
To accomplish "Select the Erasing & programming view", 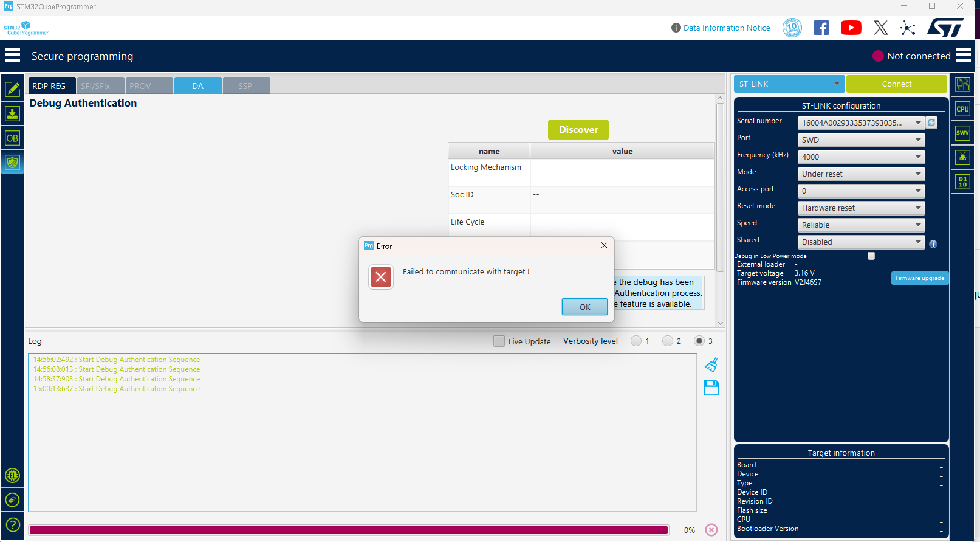I will [x=12, y=113].
